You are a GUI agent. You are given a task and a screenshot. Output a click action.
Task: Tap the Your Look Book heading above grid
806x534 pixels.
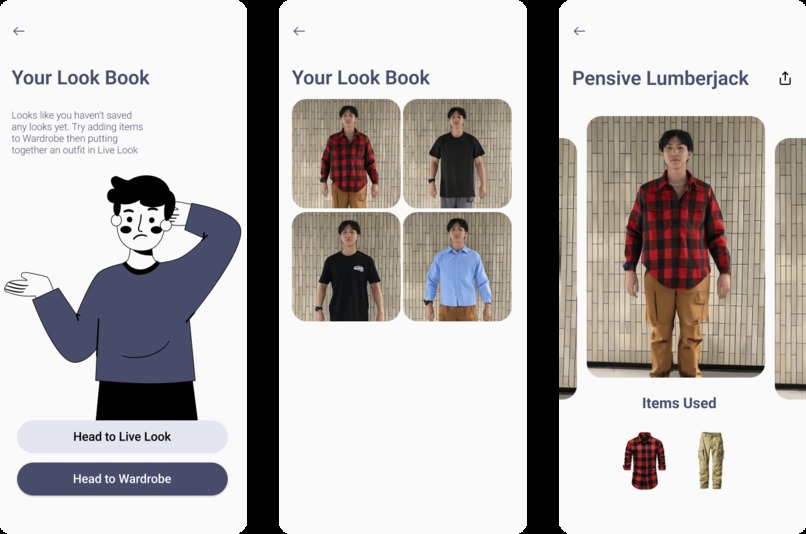tap(361, 78)
